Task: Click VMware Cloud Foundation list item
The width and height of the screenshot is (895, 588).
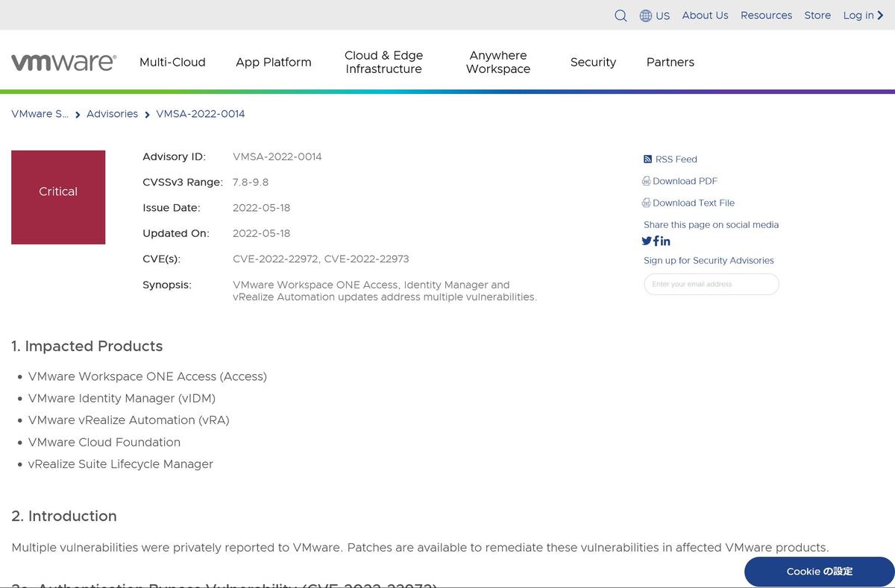Action: 104,443
